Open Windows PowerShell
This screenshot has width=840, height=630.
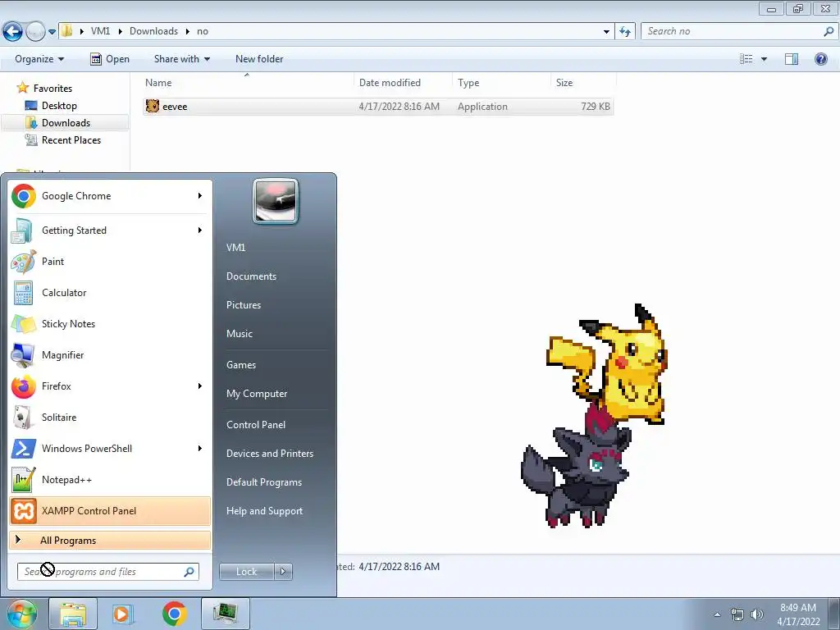click(x=110, y=449)
